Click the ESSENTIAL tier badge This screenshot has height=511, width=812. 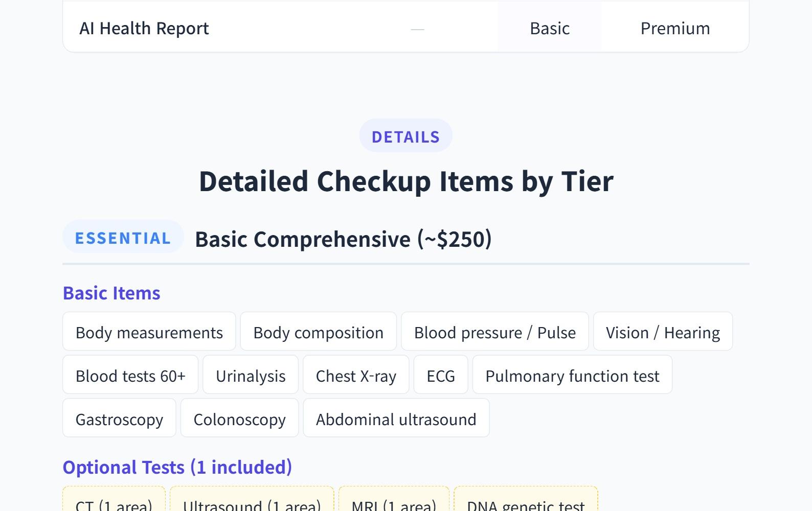tap(123, 238)
